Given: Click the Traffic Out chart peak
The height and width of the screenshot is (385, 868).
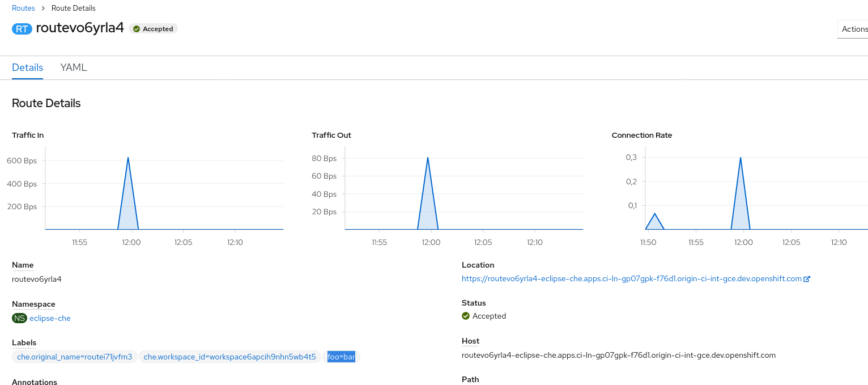Looking at the screenshot, I should 428,158.
